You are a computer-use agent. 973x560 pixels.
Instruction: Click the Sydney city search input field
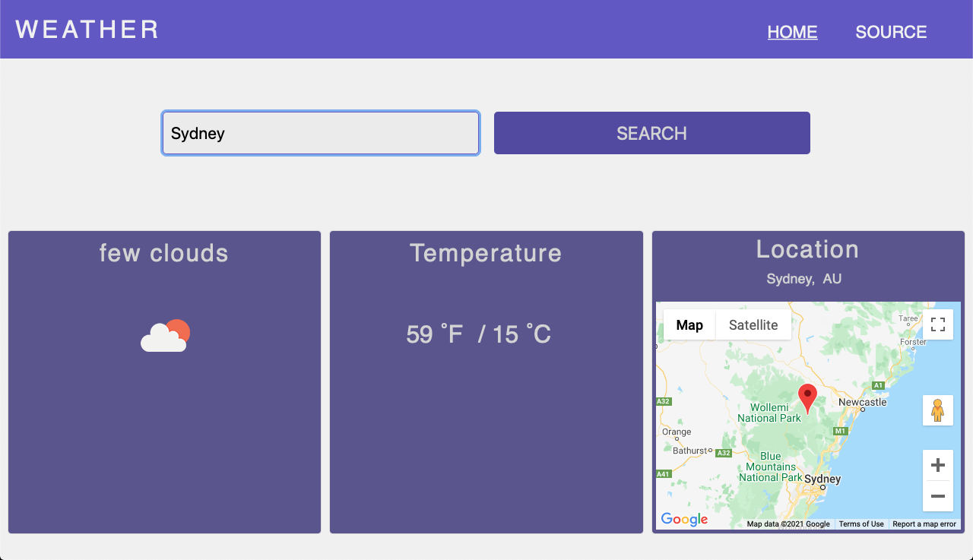click(x=320, y=132)
